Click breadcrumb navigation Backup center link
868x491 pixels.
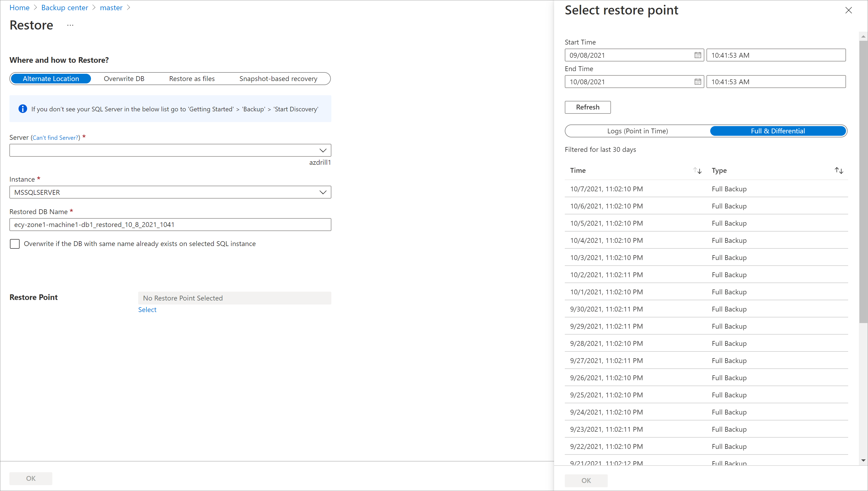coord(64,7)
